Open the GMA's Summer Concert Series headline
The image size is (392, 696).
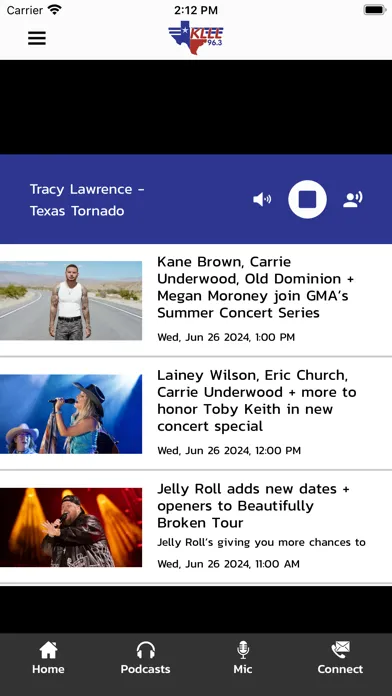pos(255,287)
